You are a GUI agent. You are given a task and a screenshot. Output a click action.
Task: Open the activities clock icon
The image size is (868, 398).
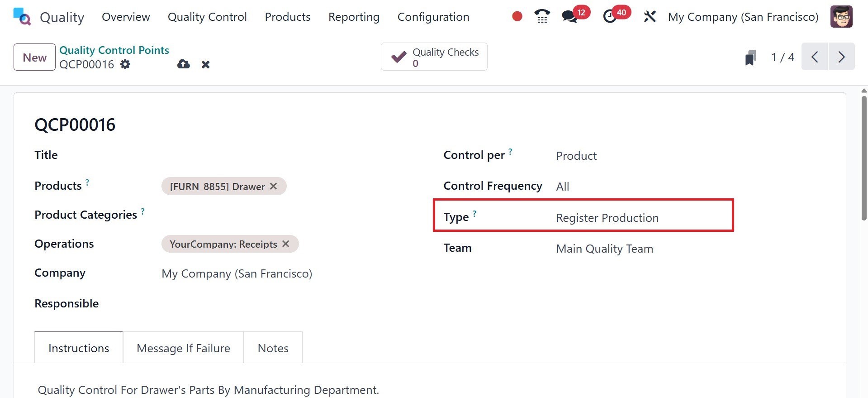pyautogui.click(x=610, y=17)
